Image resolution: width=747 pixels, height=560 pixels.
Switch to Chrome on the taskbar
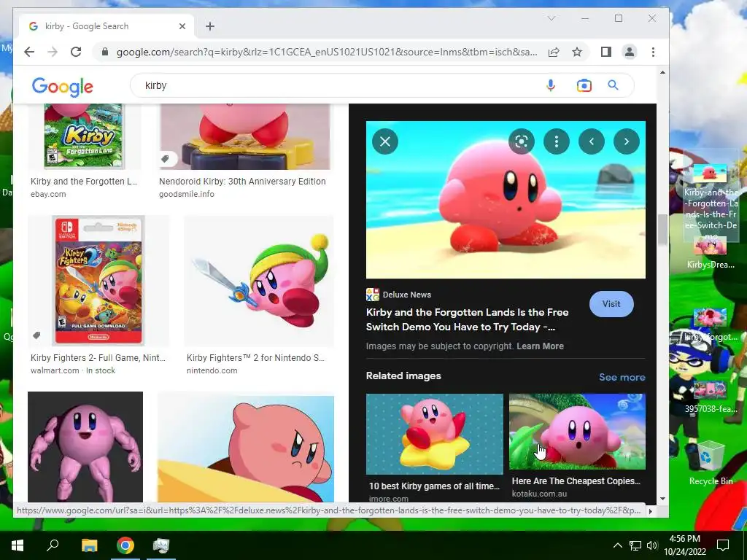[125, 545]
